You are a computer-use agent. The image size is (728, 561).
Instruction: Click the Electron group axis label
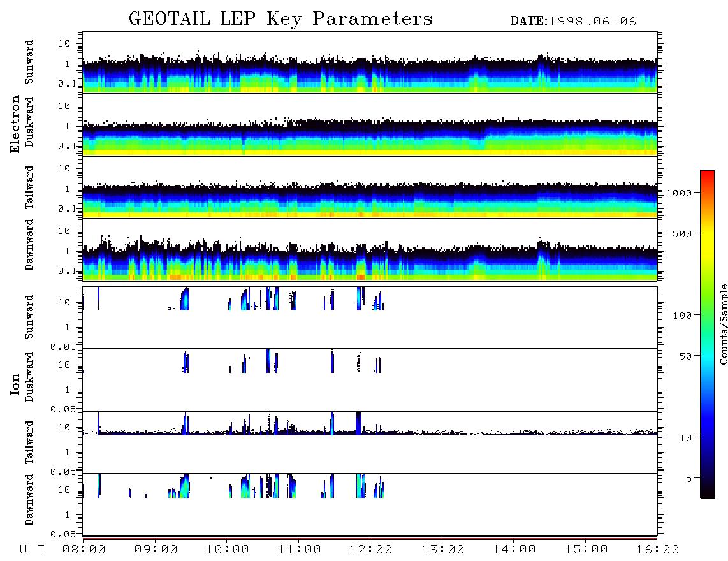click(15, 124)
